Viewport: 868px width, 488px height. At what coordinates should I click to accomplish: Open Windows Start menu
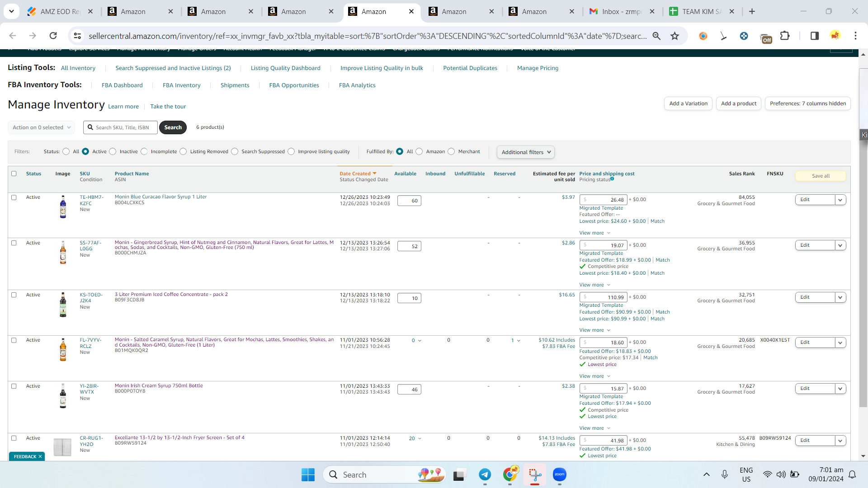point(308,474)
